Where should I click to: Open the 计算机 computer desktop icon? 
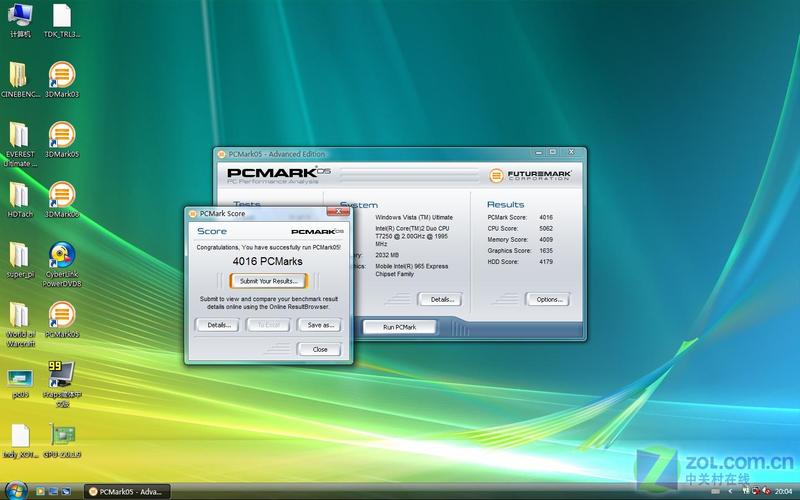[x=20, y=20]
